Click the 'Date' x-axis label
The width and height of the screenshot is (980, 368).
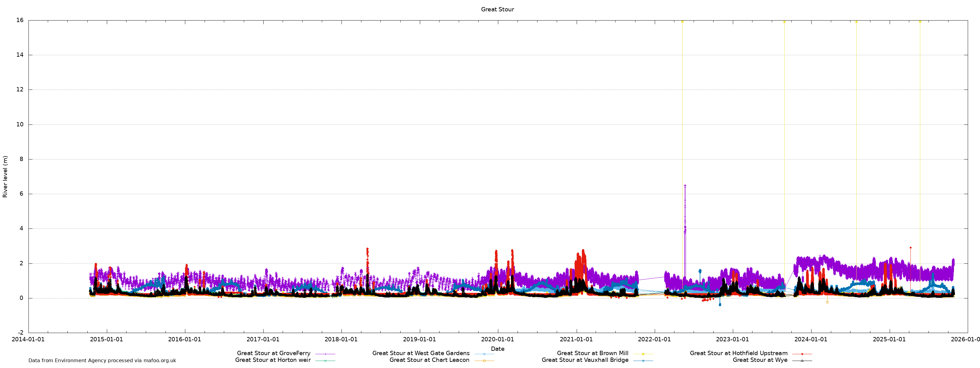point(497,349)
